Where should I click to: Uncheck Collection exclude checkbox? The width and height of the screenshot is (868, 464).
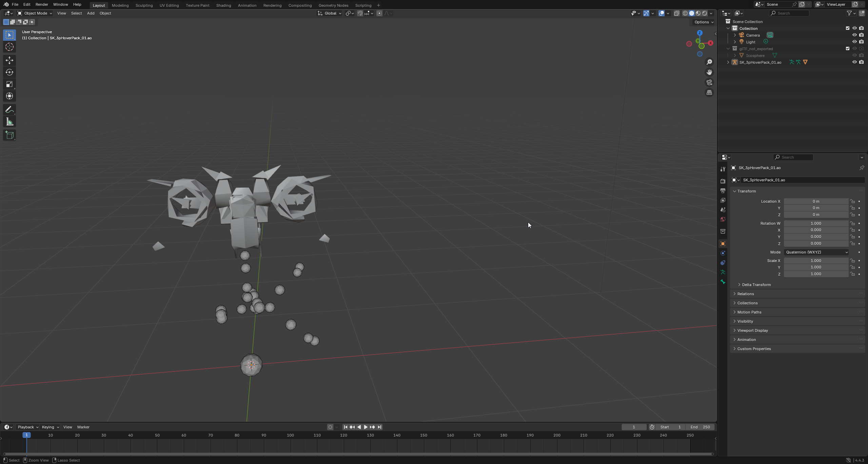point(848,28)
